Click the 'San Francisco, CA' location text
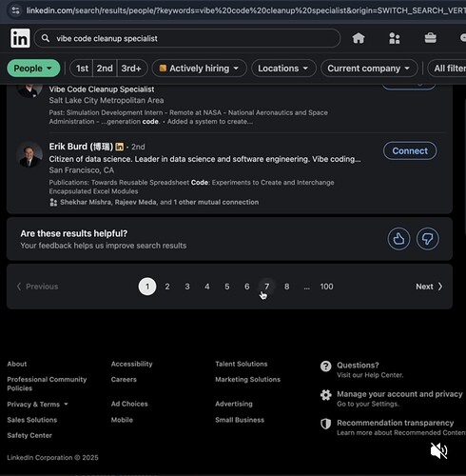This screenshot has width=466, height=476. coord(81,170)
